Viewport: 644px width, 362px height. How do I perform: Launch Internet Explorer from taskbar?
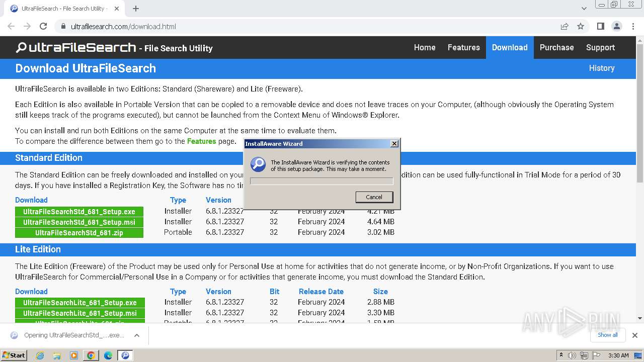[40, 355]
